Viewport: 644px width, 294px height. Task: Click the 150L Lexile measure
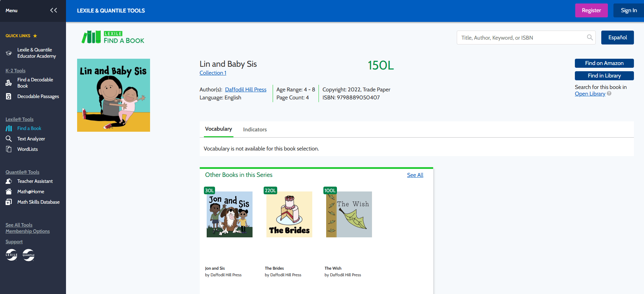point(381,65)
